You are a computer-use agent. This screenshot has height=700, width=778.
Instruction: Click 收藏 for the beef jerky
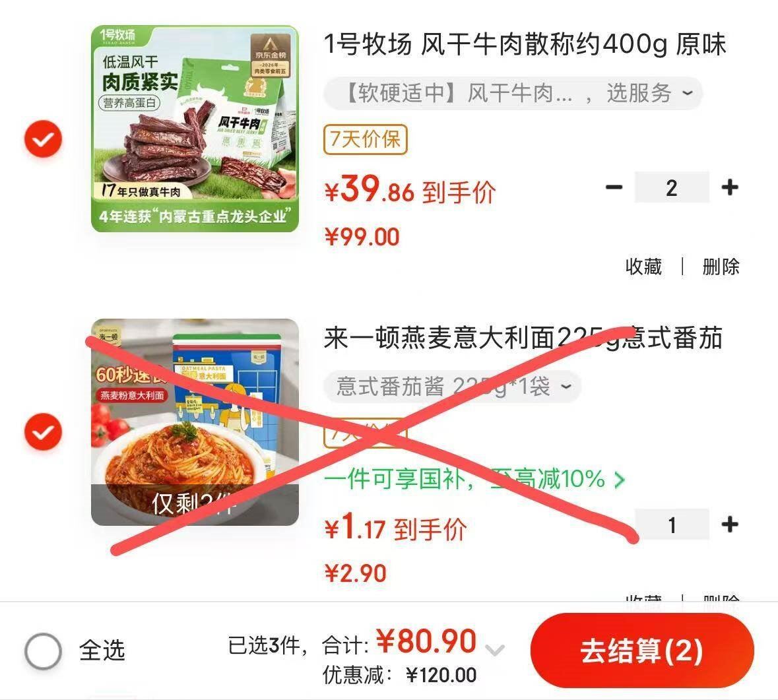pyautogui.click(x=643, y=267)
